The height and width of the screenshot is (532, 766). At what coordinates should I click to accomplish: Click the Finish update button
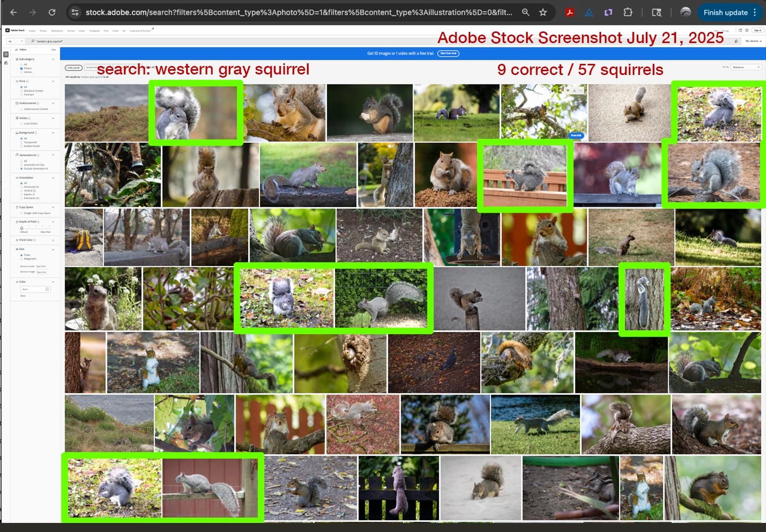725,12
